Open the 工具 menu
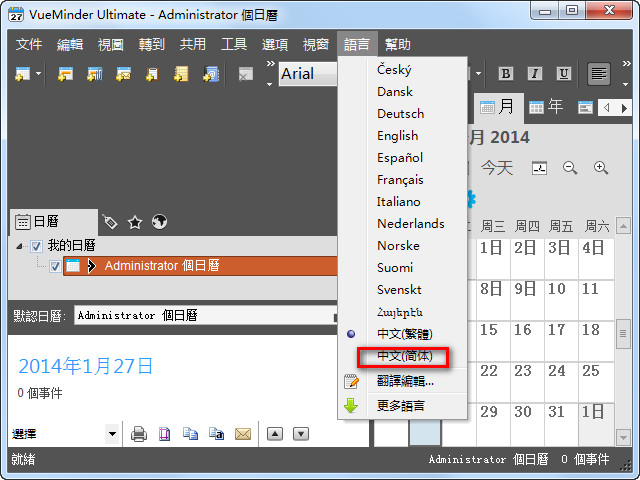 [233, 44]
